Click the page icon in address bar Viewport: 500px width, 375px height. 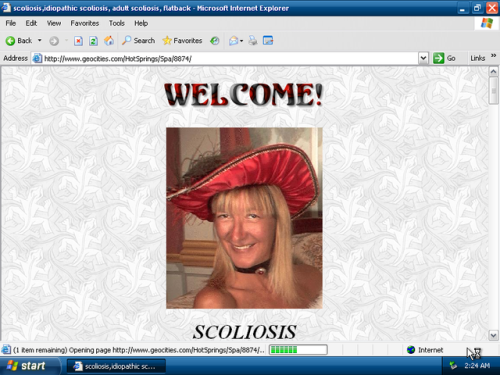pos(37,59)
